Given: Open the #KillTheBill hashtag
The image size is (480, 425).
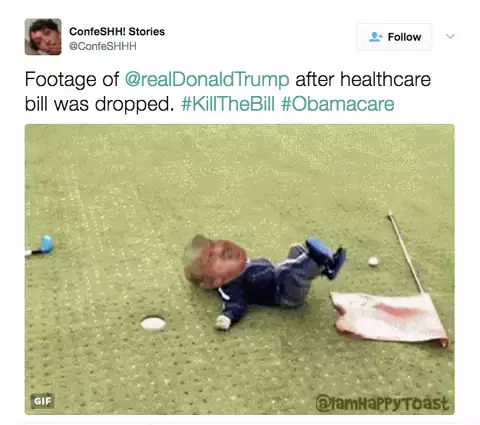Looking at the screenshot, I should (x=228, y=104).
